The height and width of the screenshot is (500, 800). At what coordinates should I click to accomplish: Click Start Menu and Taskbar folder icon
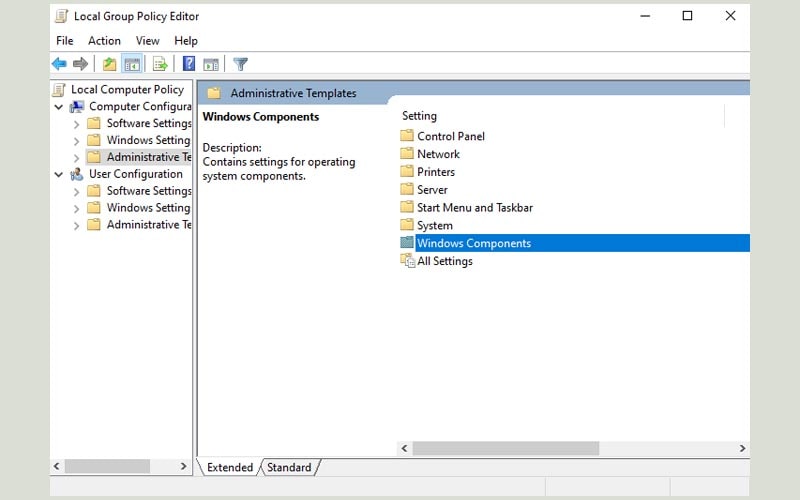tap(407, 207)
